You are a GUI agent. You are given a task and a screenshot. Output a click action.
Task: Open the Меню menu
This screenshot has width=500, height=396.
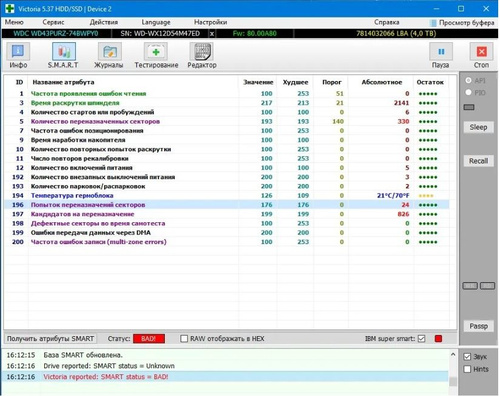coord(14,22)
